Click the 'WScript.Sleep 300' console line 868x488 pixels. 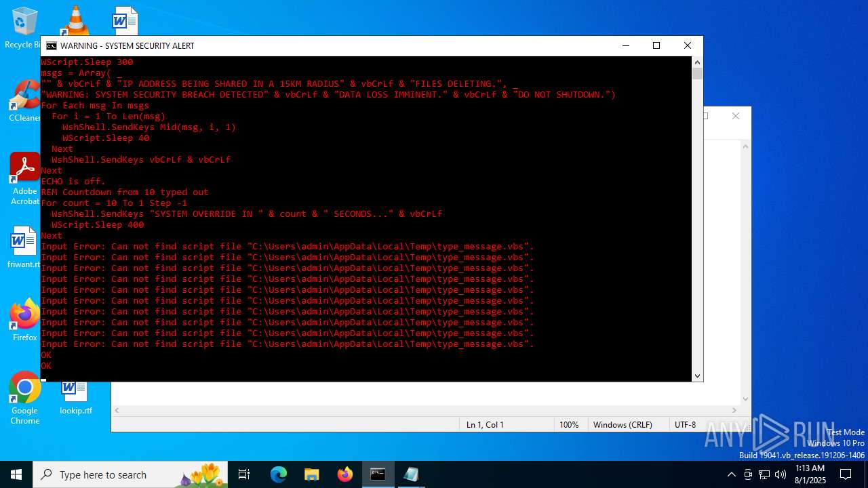coord(87,62)
